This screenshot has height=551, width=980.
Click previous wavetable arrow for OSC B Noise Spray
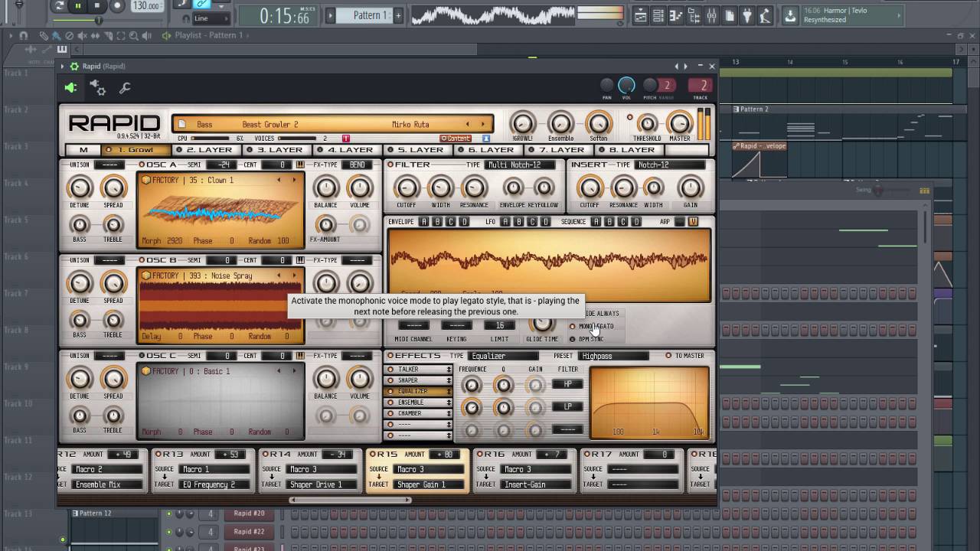[279, 275]
